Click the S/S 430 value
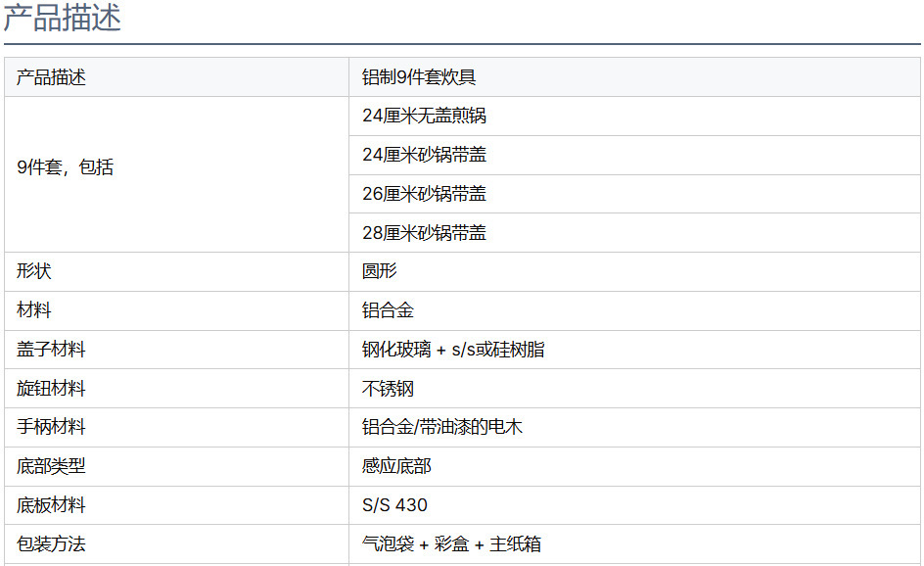Image resolution: width=924 pixels, height=566 pixels. (x=394, y=505)
